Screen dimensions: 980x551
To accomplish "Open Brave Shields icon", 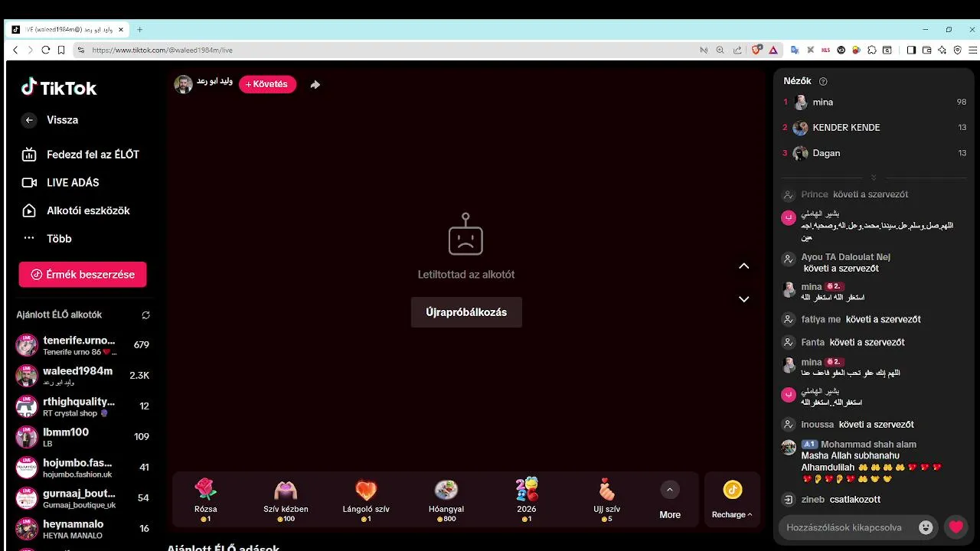I will pos(757,50).
